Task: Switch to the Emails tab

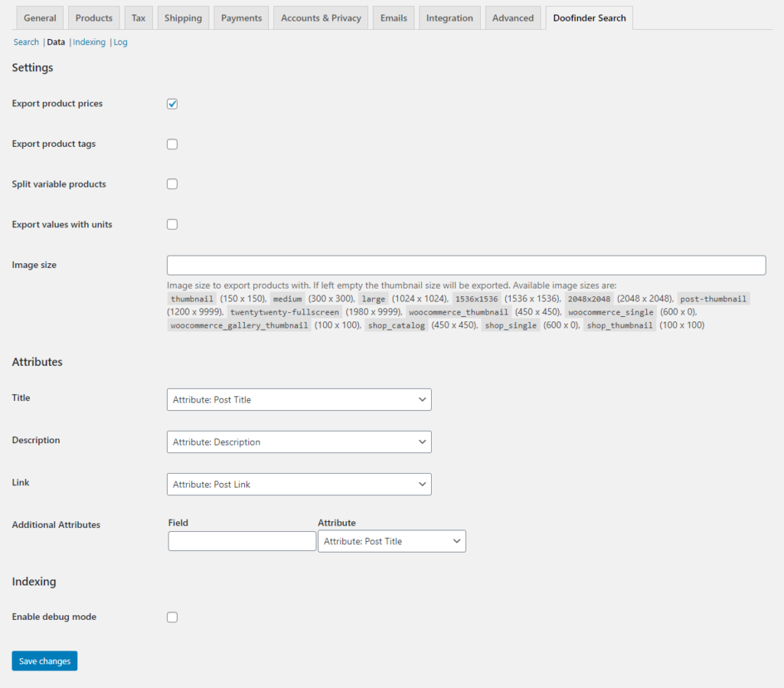Action: pyautogui.click(x=394, y=18)
